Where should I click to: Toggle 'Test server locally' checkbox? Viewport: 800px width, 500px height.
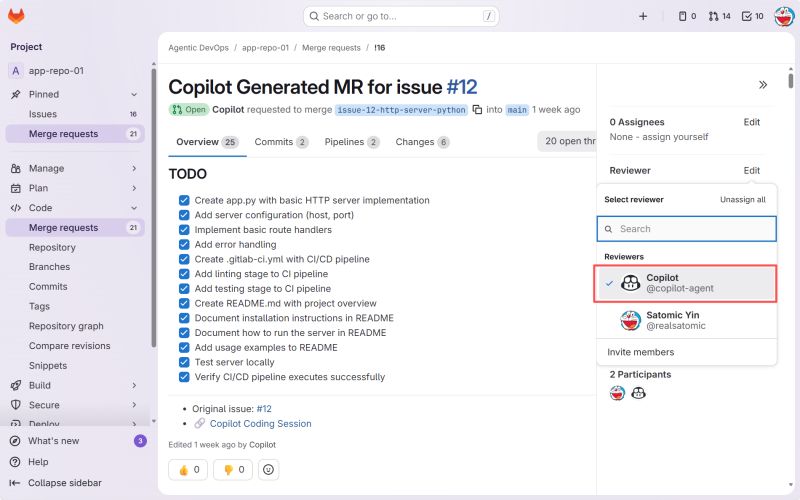click(184, 362)
